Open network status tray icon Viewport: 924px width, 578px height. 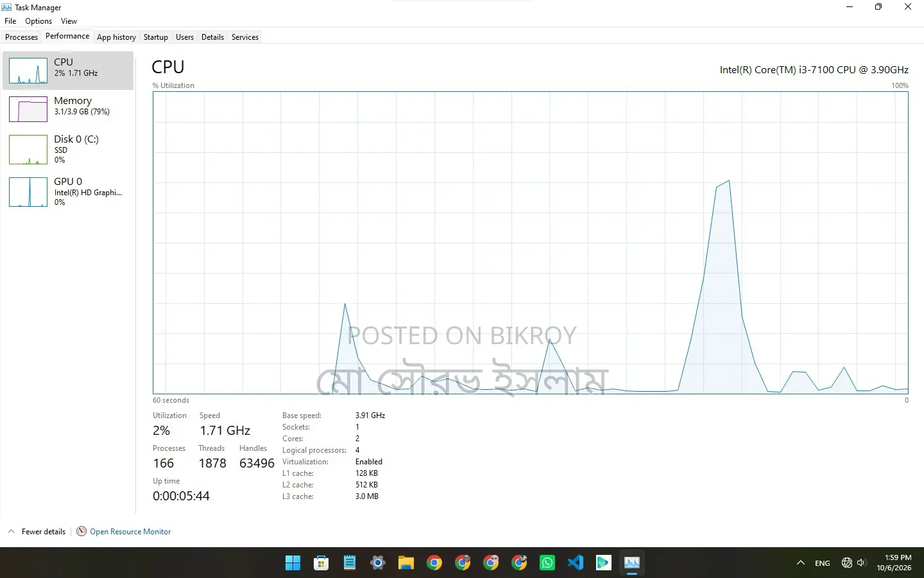point(847,563)
